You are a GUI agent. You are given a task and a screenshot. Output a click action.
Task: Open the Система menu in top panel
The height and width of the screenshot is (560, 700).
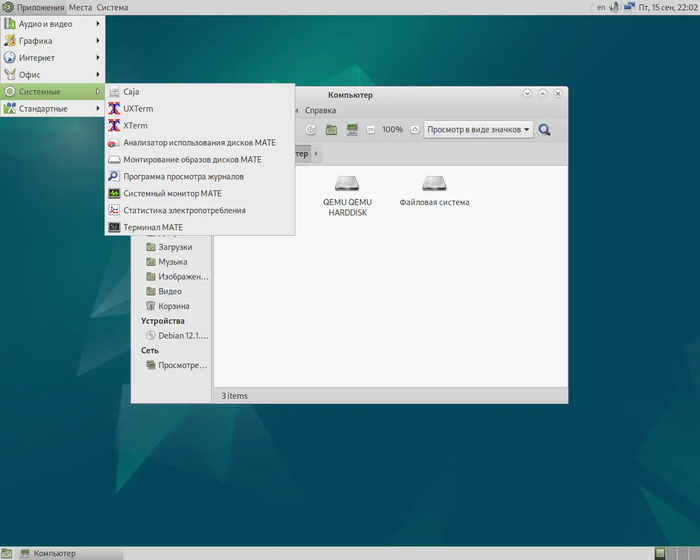[x=112, y=7]
